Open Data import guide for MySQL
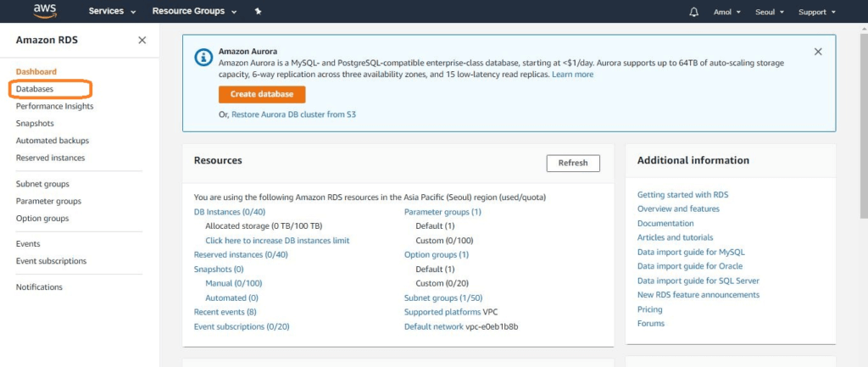 [x=691, y=252]
